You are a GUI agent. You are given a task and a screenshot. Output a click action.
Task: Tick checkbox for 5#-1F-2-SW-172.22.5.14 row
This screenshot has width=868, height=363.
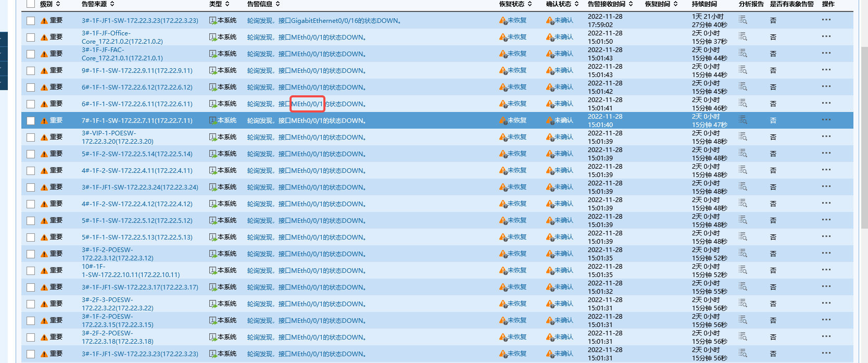pos(31,154)
